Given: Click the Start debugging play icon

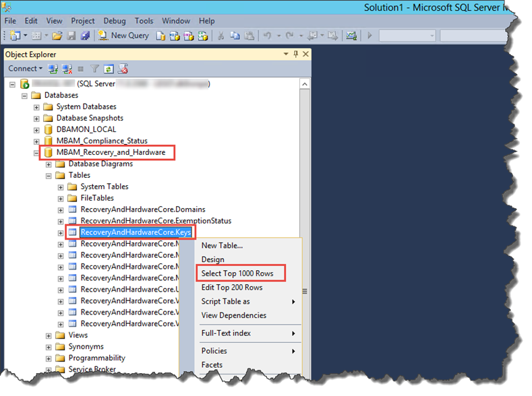Looking at the screenshot, I should tap(370, 35).
